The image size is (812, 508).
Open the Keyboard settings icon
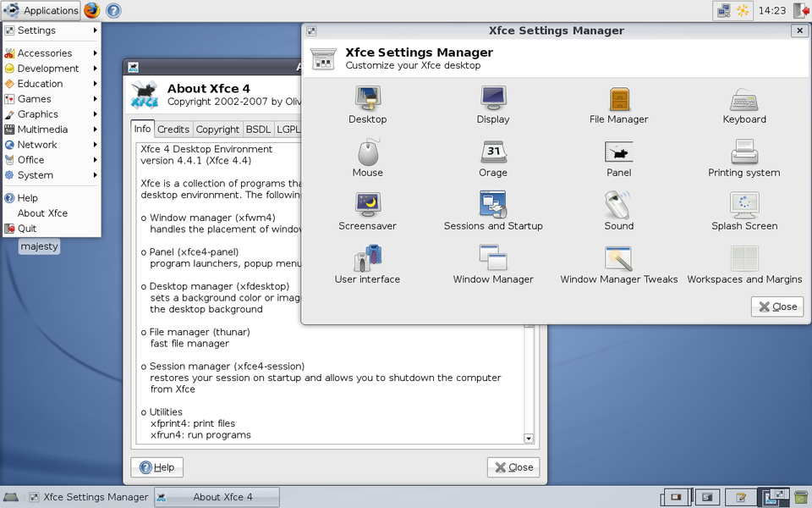point(744,105)
